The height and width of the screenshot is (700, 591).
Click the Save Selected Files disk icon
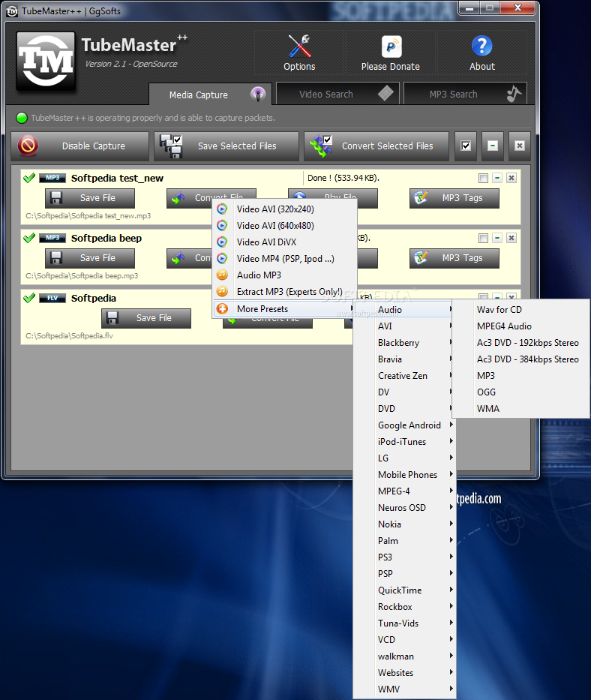[172, 146]
